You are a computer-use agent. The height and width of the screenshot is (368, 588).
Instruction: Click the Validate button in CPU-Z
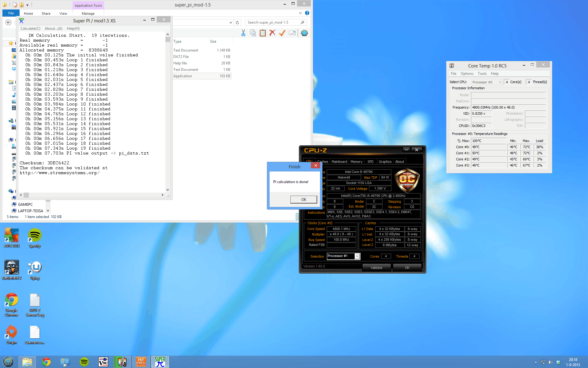pos(376,268)
